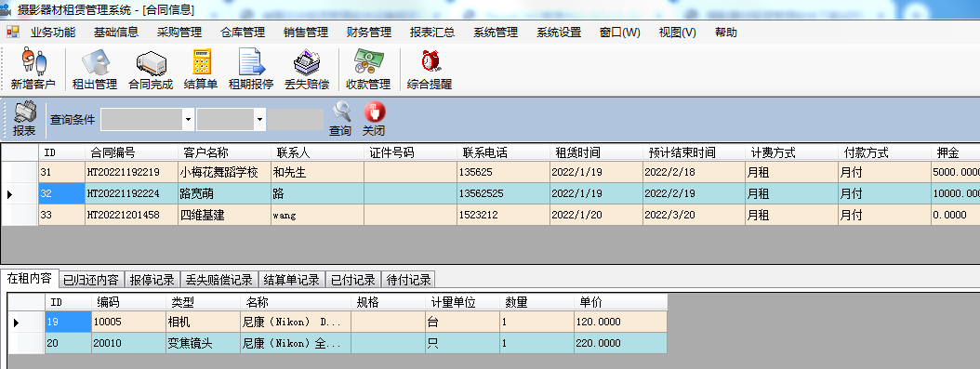Open the 窗口(W) menu
The image size is (980, 369).
[620, 33]
